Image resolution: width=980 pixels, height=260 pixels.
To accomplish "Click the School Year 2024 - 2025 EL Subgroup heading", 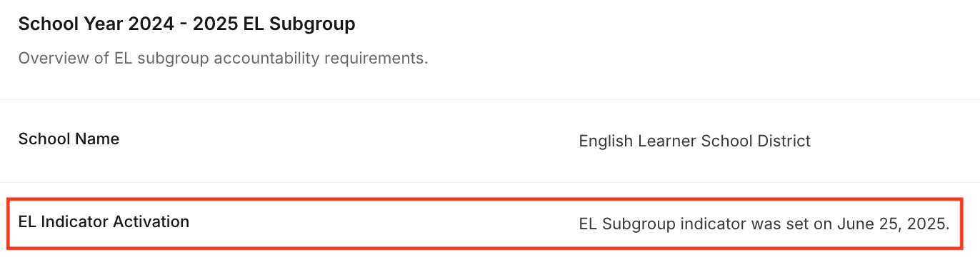I will [x=187, y=24].
